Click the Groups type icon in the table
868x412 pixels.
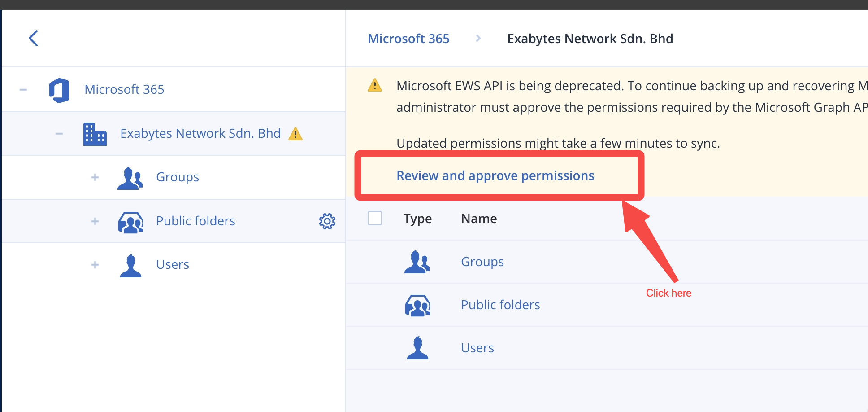417,262
